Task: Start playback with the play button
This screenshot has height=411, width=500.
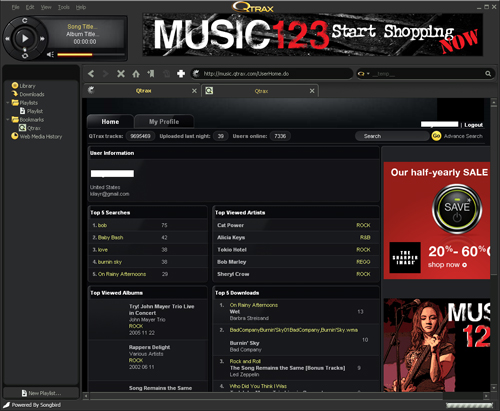Action: [25, 39]
